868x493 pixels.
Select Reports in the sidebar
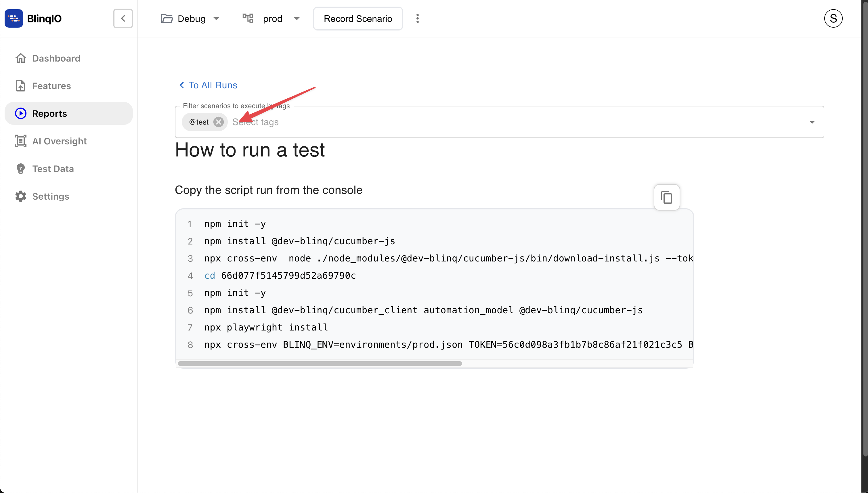pos(69,113)
